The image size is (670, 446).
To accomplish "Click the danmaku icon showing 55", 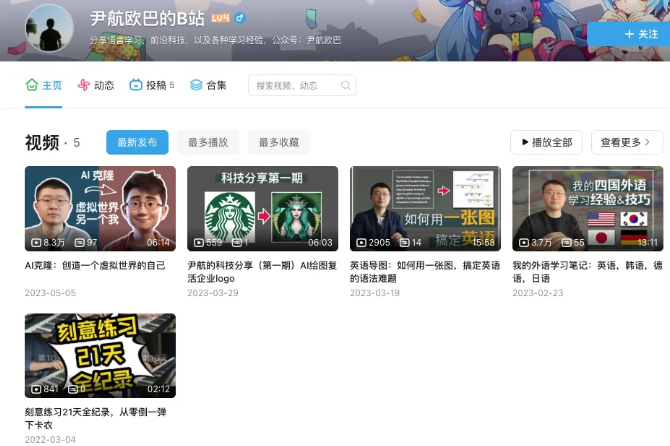I will [567, 243].
